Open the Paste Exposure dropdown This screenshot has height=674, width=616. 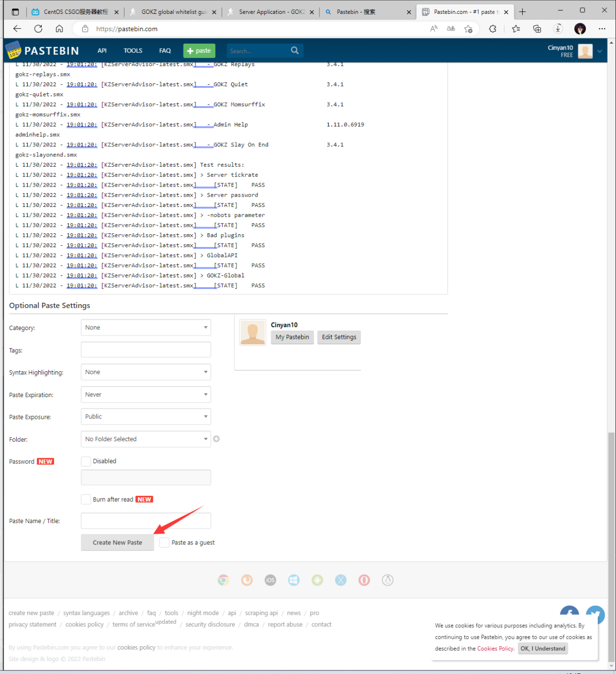click(x=146, y=416)
